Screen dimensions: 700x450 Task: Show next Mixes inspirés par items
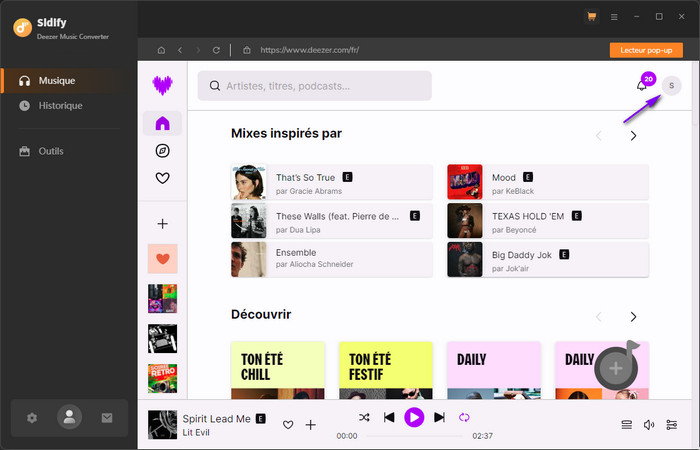point(633,136)
